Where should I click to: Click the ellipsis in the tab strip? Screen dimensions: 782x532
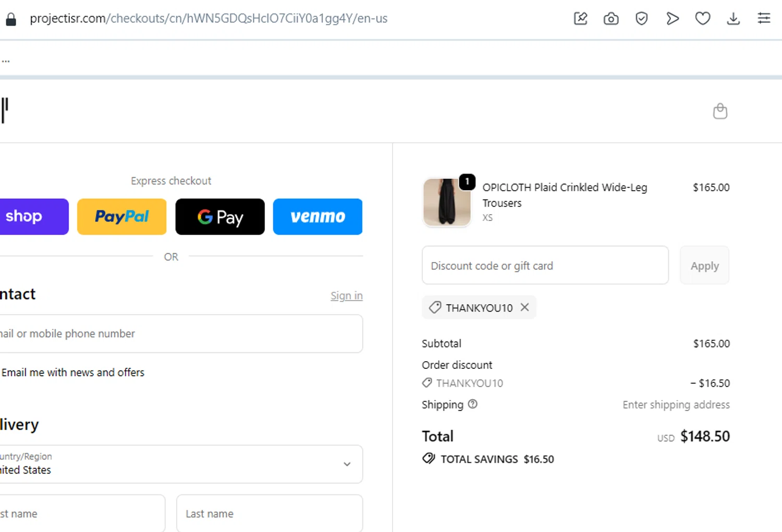pyautogui.click(x=6, y=60)
